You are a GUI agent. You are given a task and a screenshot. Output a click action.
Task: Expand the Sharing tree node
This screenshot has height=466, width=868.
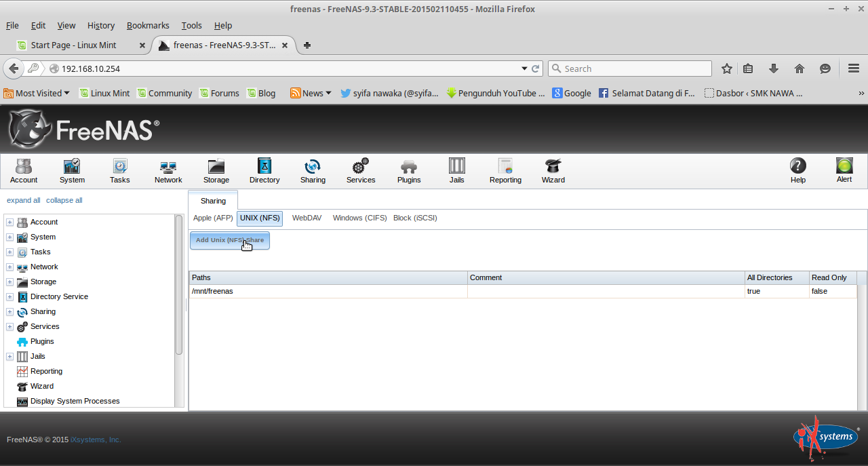point(9,311)
